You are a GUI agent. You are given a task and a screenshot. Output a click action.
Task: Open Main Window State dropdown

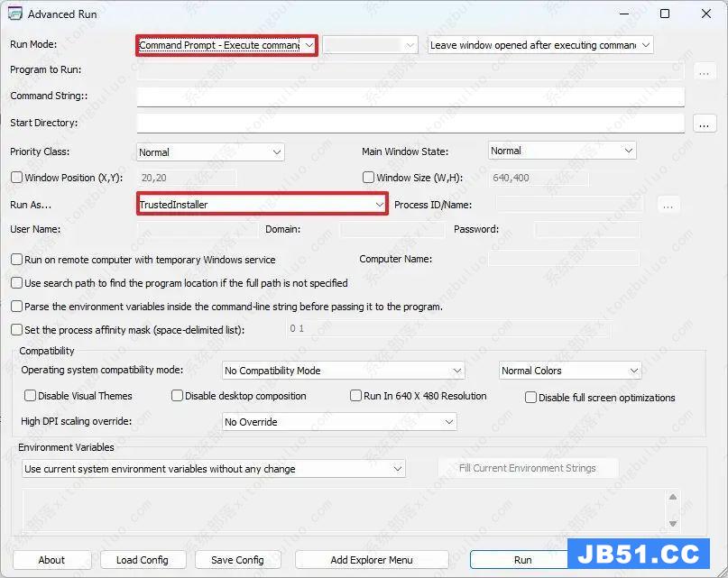[562, 151]
